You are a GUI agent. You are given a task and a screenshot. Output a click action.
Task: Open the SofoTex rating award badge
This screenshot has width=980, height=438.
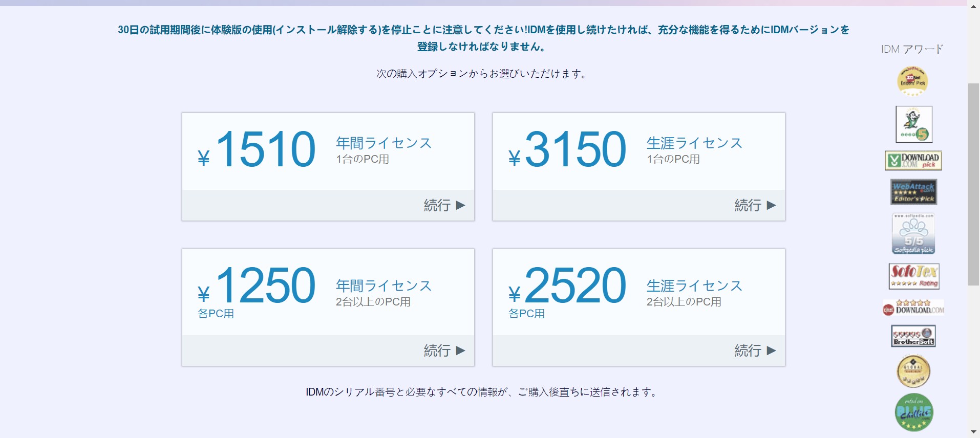pyautogui.click(x=914, y=276)
